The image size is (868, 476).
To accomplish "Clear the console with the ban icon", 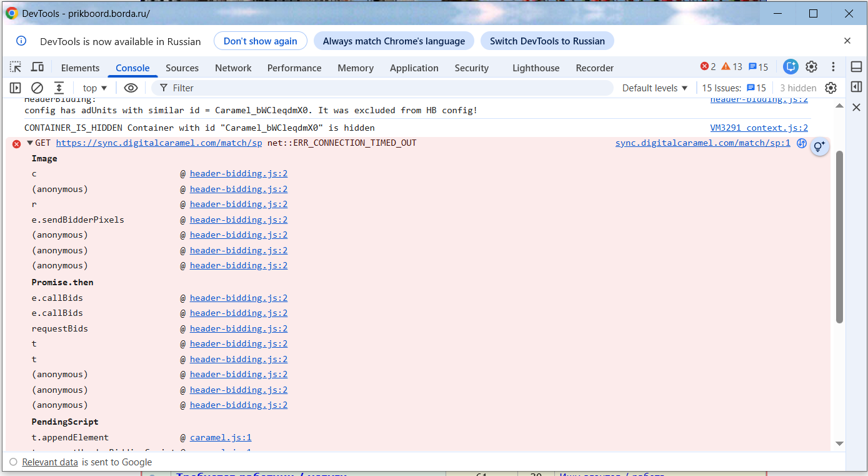I will point(37,88).
